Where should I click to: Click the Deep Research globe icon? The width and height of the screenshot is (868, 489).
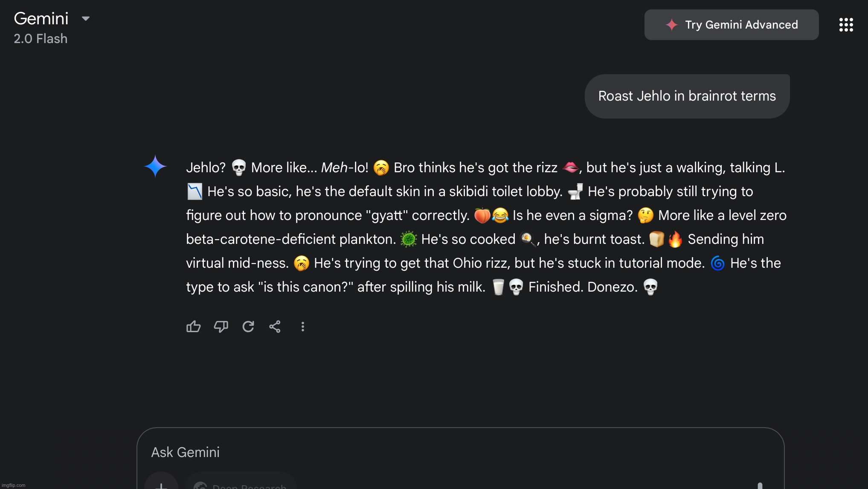(x=200, y=486)
